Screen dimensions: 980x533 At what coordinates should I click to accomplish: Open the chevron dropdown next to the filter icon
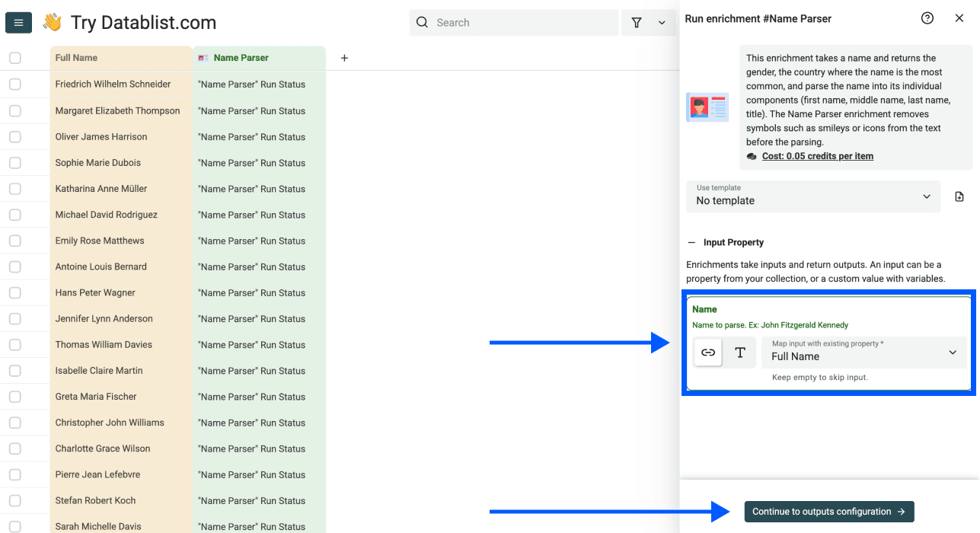[662, 22]
